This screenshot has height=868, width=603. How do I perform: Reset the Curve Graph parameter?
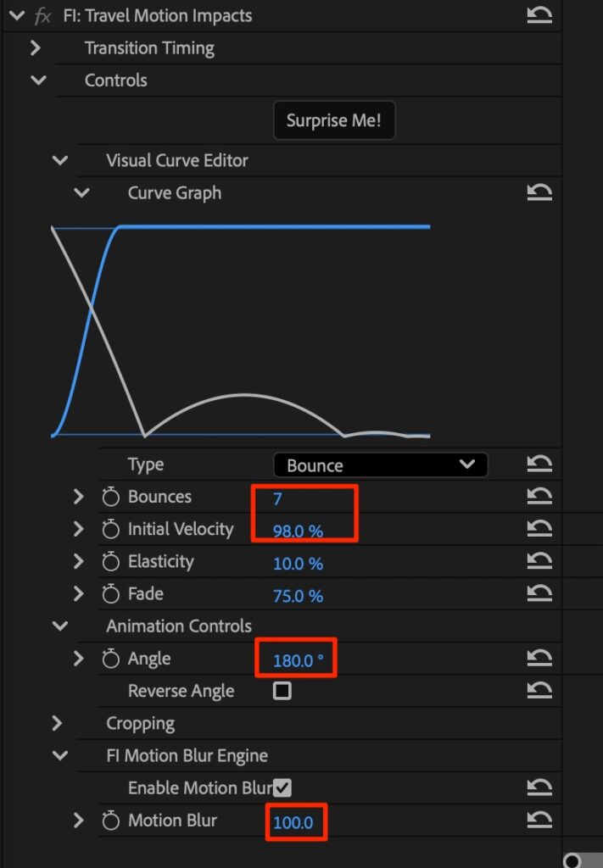[x=539, y=193]
